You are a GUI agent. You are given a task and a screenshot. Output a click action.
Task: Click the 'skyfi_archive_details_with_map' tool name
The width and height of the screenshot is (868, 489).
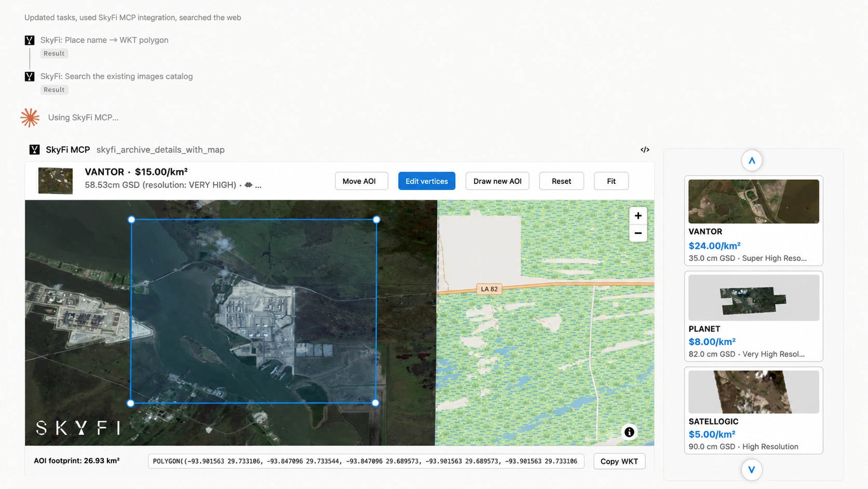click(160, 150)
